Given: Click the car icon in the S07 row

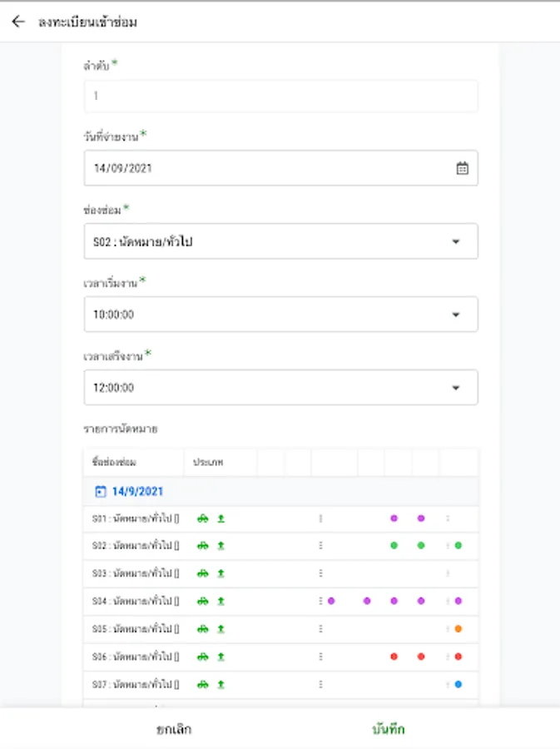Looking at the screenshot, I should point(202,685).
